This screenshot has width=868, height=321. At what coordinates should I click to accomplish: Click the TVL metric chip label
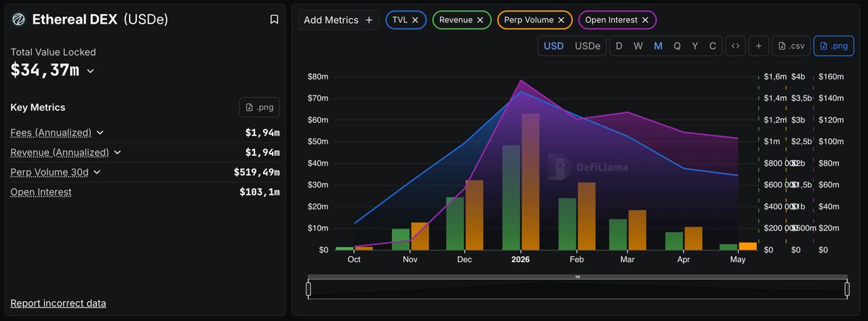(x=400, y=20)
